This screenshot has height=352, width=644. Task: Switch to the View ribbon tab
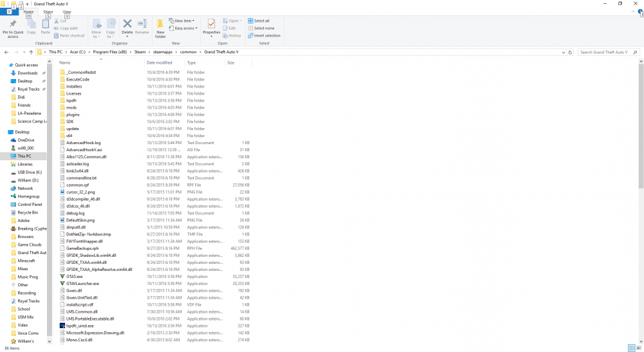click(x=66, y=12)
